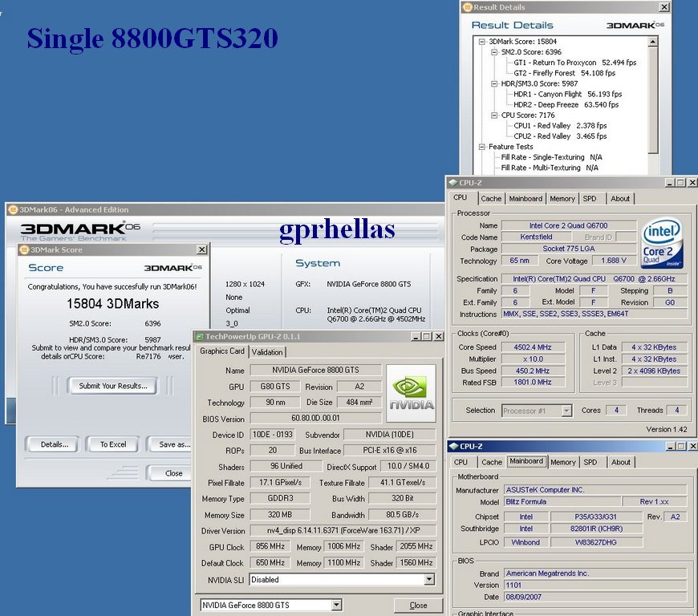Screen dimensions: 698x616
Task: Switch to the Validation tab in GPU-Z
Action: tap(267, 352)
